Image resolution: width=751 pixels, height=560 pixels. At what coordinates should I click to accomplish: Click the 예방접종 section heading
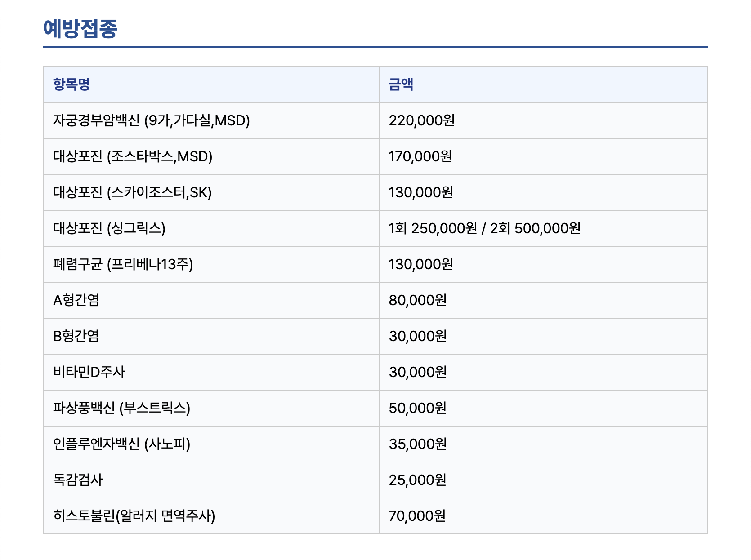click(x=80, y=28)
